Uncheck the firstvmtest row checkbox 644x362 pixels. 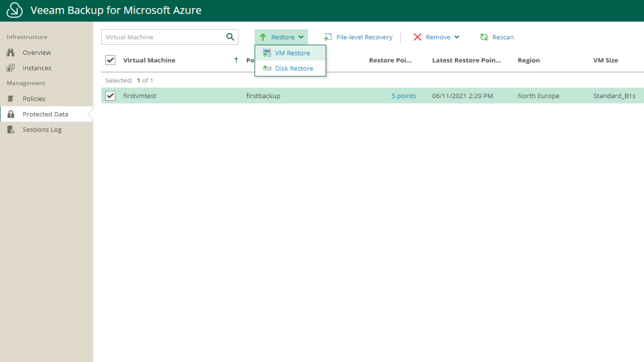(110, 96)
